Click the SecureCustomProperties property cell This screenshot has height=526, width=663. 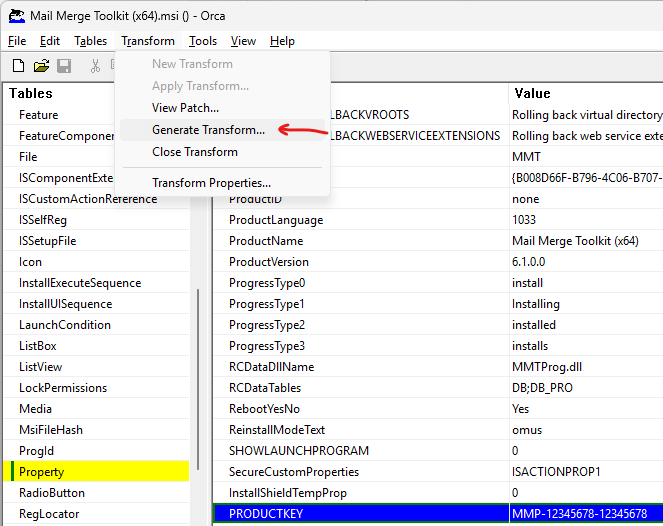pos(361,472)
